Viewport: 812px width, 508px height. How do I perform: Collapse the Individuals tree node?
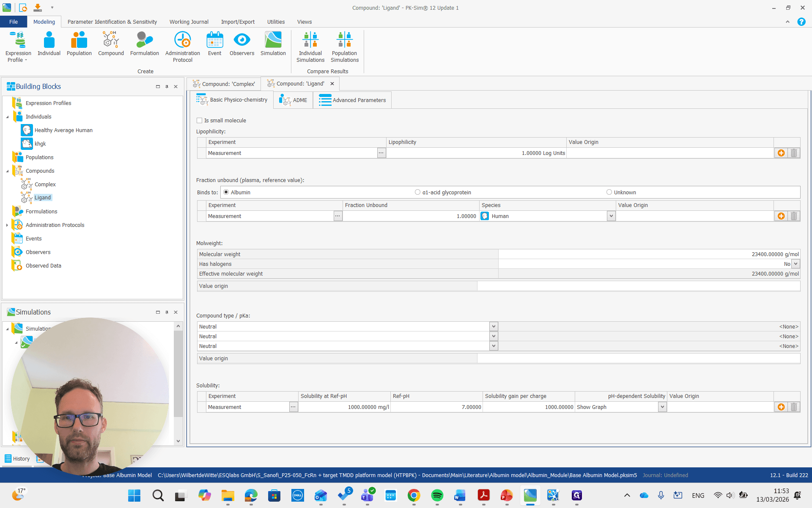pos(7,117)
